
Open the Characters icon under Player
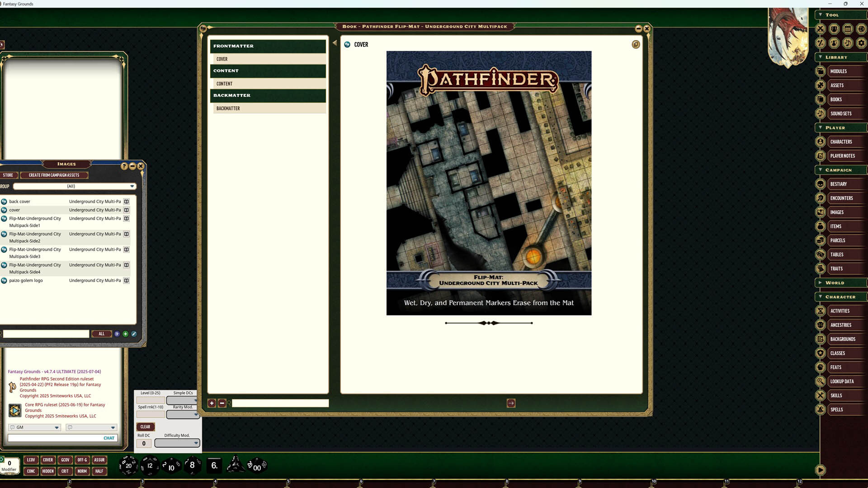pos(820,141)
